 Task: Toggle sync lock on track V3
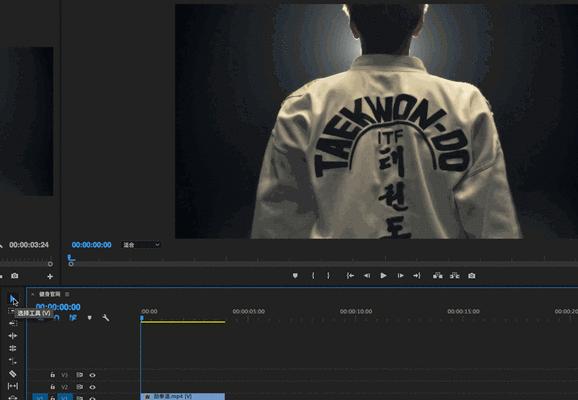point(79,375)
